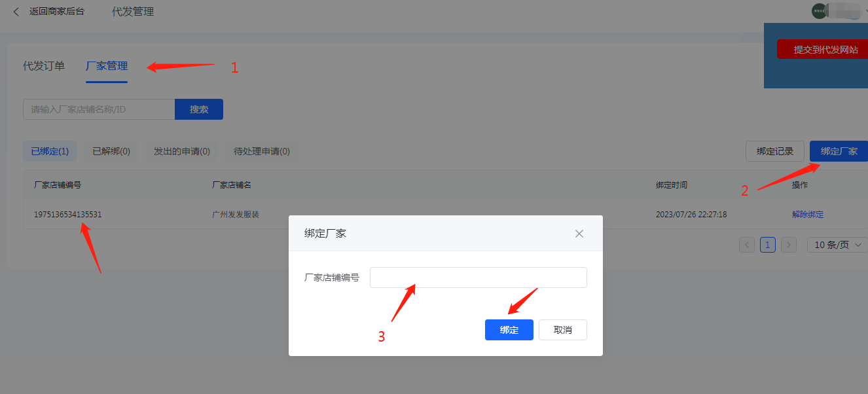Go to next page arrow in pagination
Image resolution: width=868 pixels, height=394 pixels.
pos(789,245)
